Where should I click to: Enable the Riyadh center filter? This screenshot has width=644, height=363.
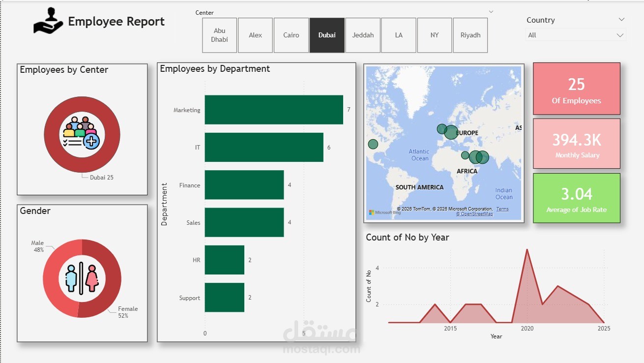[470, 35]
